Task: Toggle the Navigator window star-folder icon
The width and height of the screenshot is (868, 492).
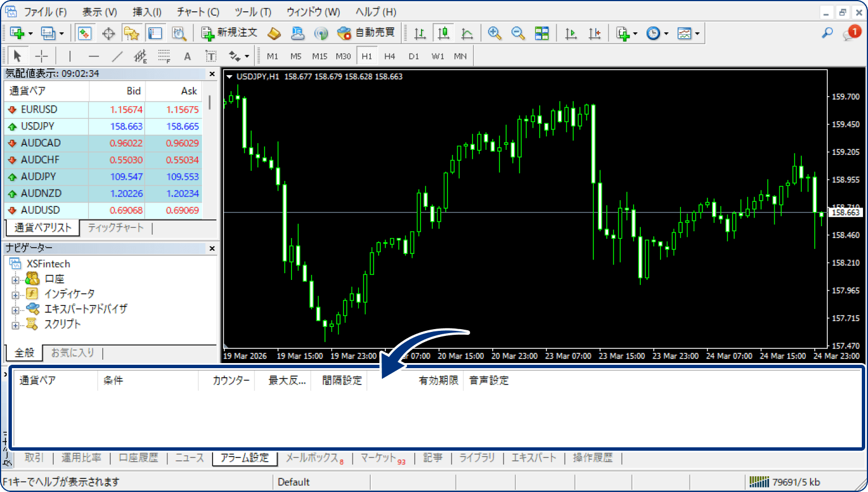Action: [x=132, y=33]
